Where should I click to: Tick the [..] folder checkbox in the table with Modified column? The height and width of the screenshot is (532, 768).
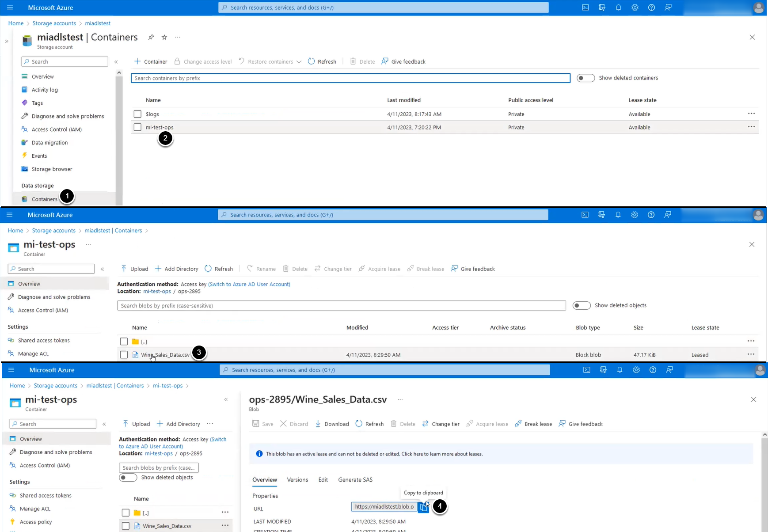pos(124,341)
